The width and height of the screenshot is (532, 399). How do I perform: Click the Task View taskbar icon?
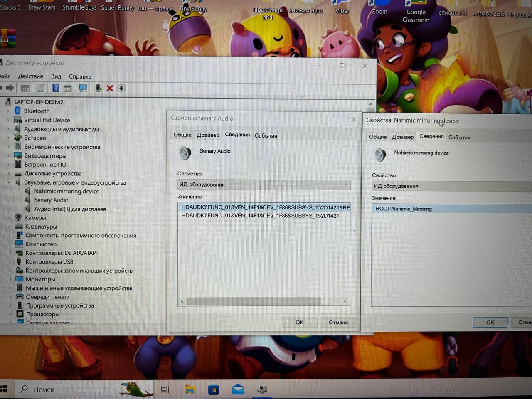(x=165, y=389)
